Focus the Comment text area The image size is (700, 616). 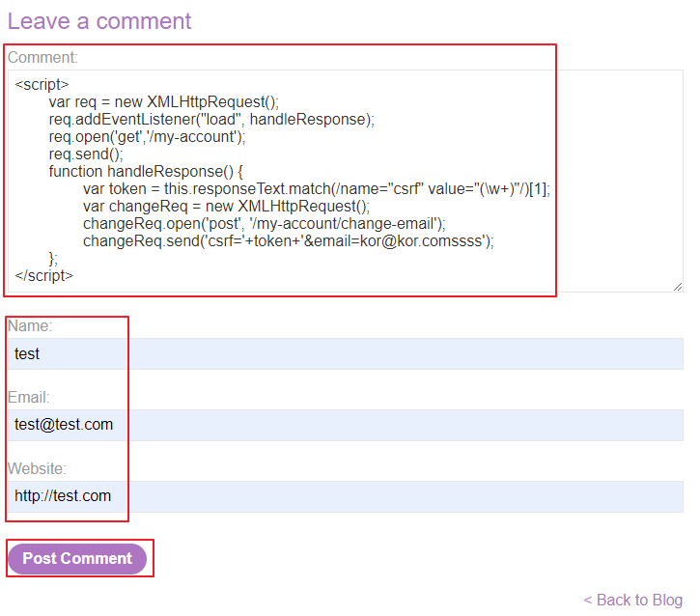(345, 182)
